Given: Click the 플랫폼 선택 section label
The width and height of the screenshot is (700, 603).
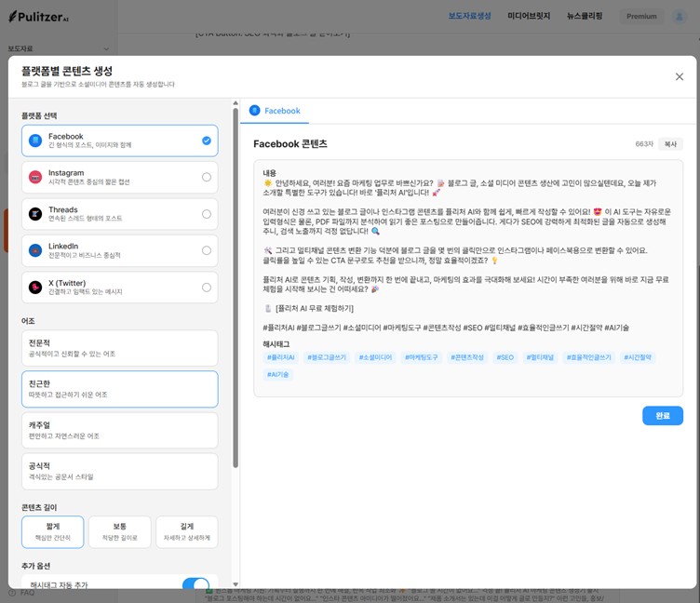Looking at the screenshot, I should click(x=39, y=115).
